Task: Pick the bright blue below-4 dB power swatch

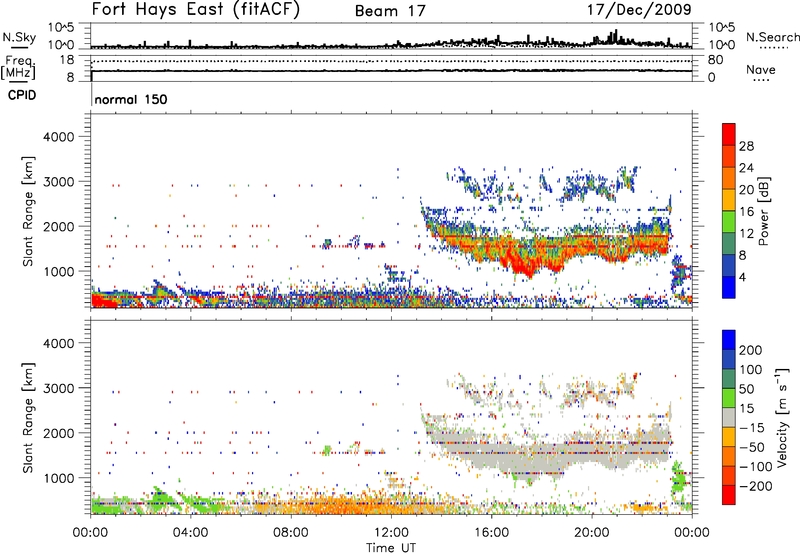Action: pyautogui.click(x=729, y=287)
